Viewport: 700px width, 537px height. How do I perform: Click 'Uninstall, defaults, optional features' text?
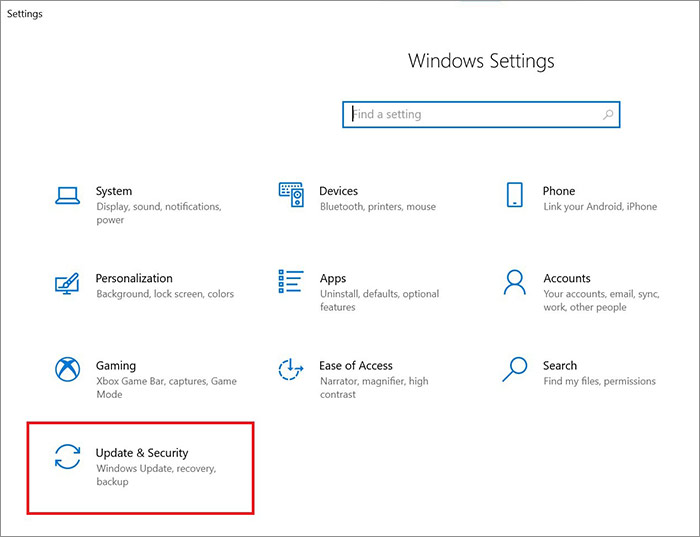(x=379, y=300)
